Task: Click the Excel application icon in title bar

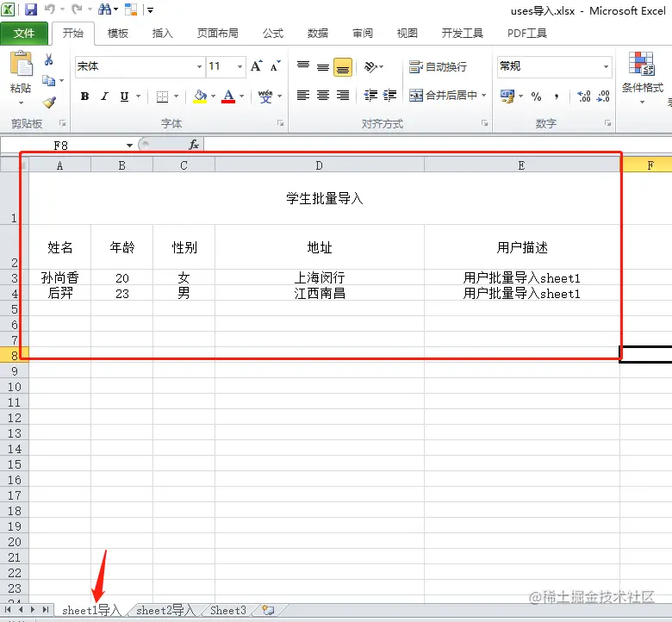Action: pyautogui.click(x=8, y=9)
